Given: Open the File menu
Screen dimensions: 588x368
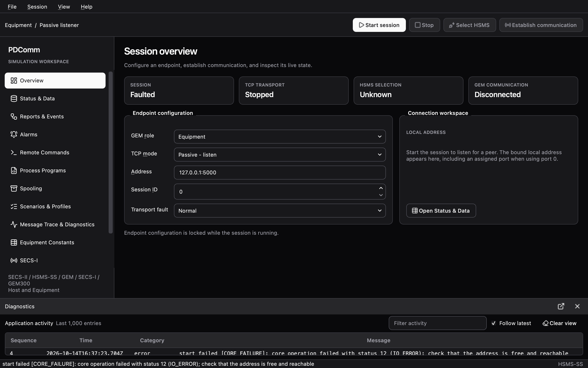Looking at the screenshot, I should point(12,7).
